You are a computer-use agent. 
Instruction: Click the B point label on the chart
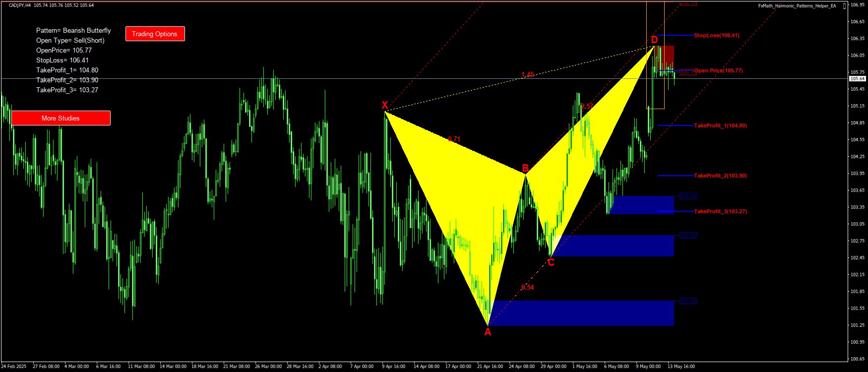point(525,168)
